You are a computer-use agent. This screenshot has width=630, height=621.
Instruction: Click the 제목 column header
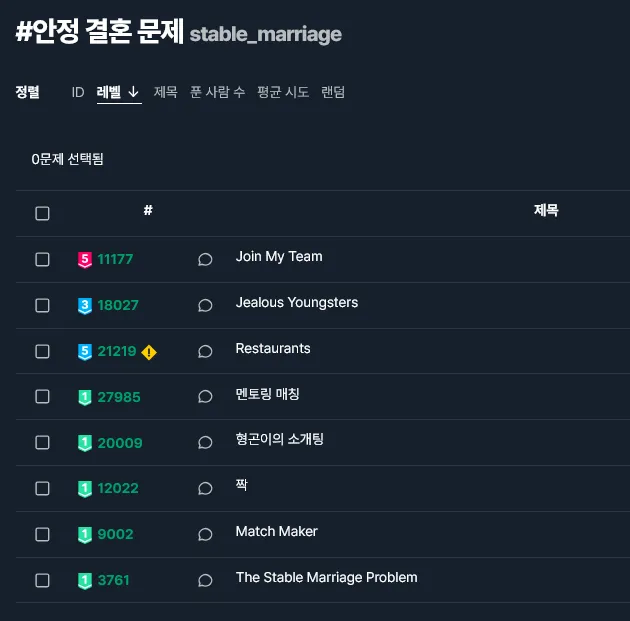[546, 210]
